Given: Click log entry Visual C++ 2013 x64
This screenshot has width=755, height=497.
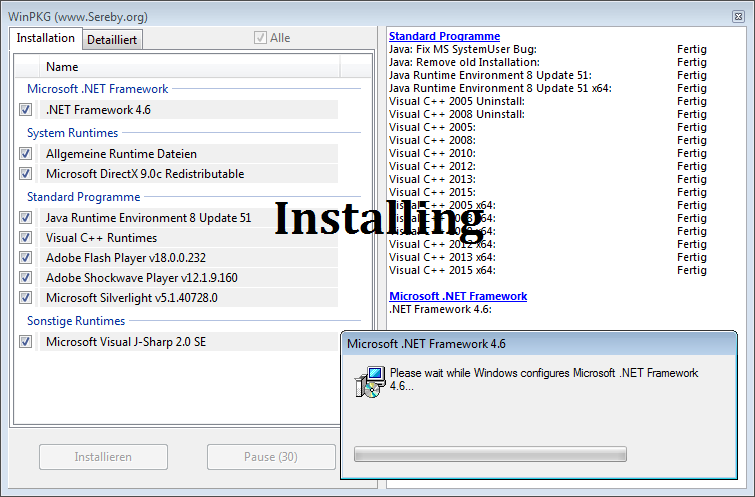Looking at the screenshot, I should pos(442,257).
